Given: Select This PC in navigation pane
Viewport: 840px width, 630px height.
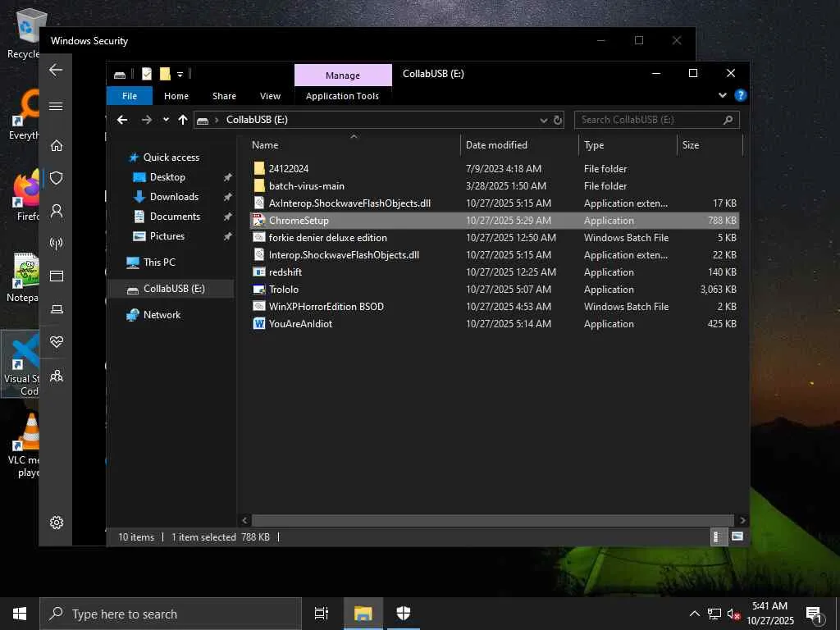Looking at the screenshot, I should [x=159, y=262].
